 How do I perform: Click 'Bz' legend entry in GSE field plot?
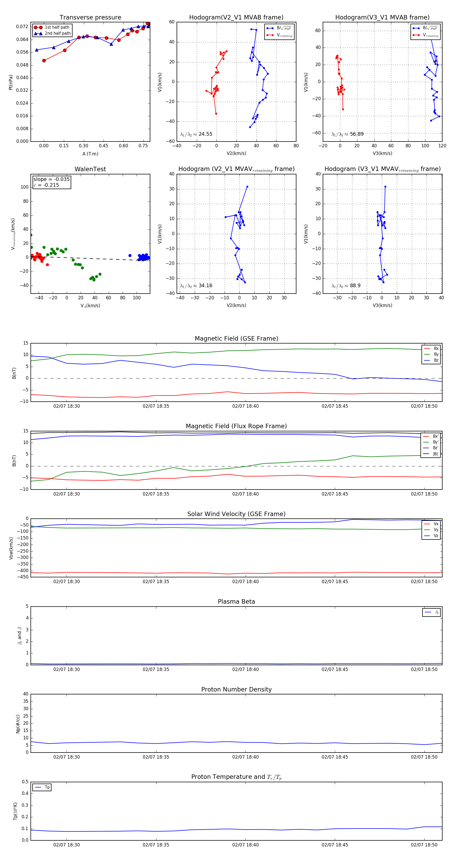point(431,361)
